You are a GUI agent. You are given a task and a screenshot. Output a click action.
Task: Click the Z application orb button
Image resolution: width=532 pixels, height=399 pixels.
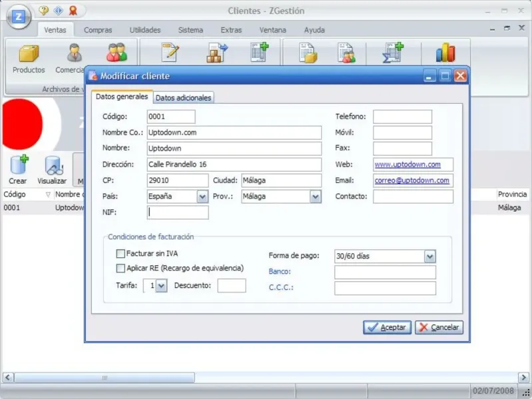19,17
